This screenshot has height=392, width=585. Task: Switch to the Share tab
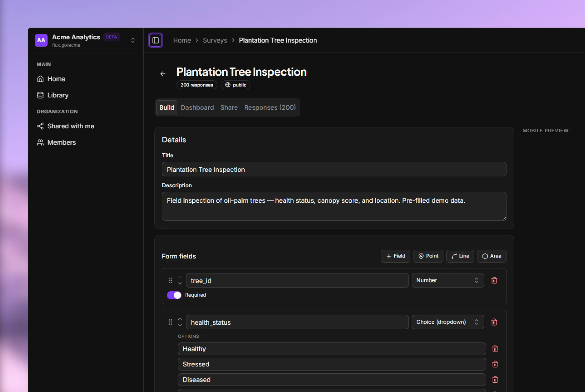[x=229, y=108]
